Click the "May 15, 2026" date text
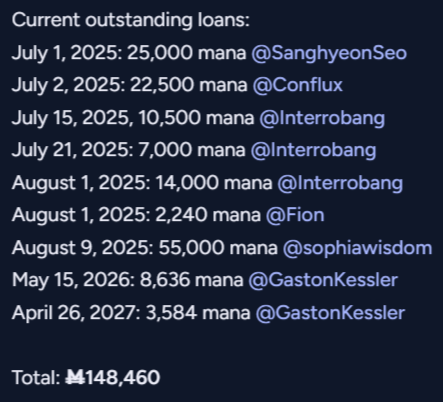 (x=71, y=280)
